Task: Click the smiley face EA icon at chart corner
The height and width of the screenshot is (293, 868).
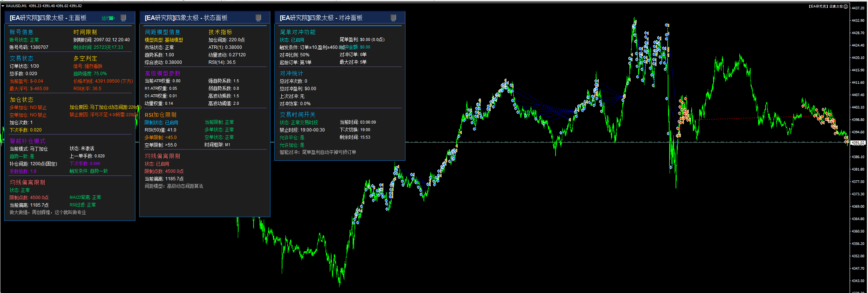Action: [x=845, y=6]
